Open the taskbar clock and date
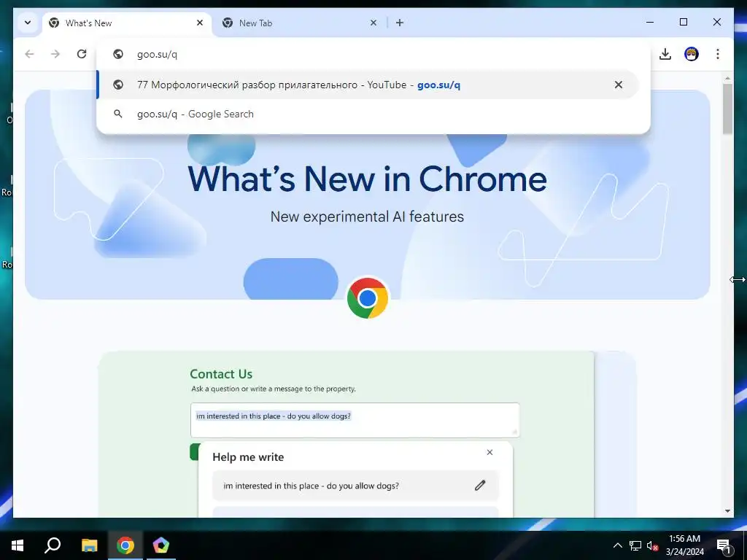This screenshot has height=560, width=747. tap(684, 545)
